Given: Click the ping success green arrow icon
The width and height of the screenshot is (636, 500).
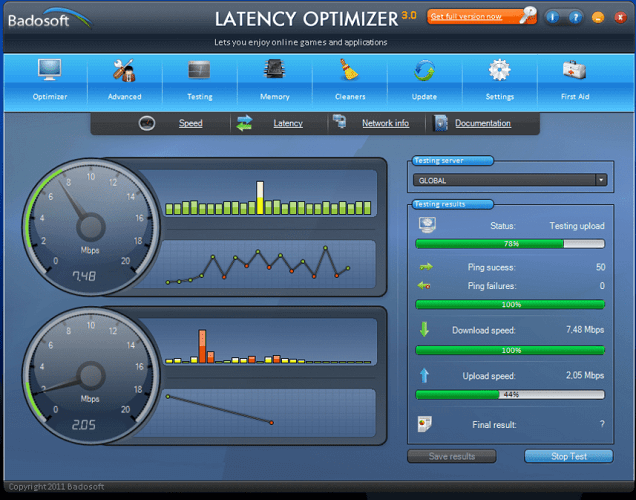Looking at the screenshot, I should [x=426, y=267].
